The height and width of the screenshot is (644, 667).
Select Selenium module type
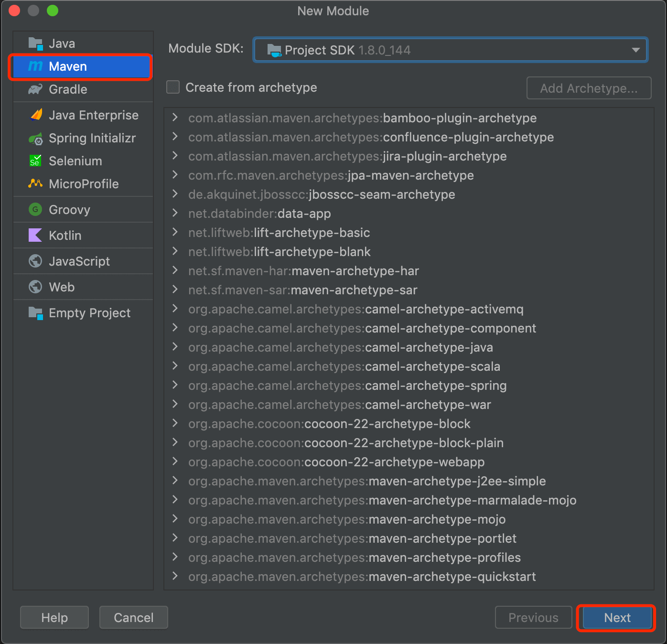coord(83,161)
